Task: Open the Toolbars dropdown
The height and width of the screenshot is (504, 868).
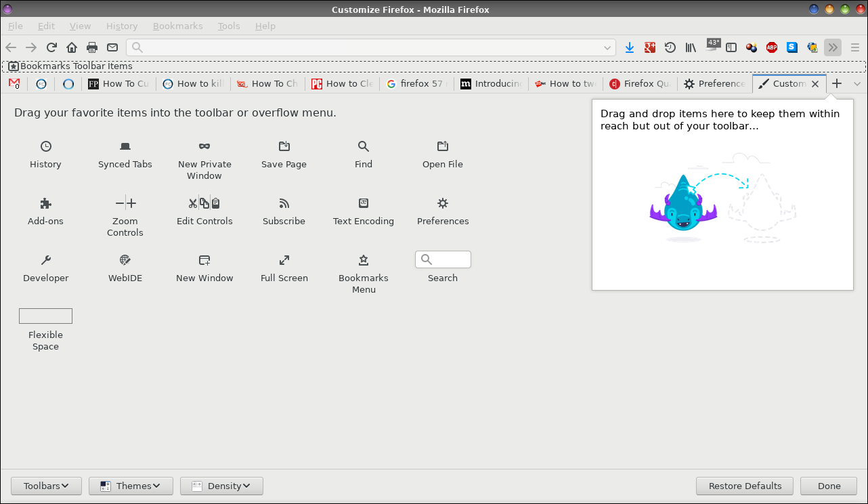Action: tap(46, 486)
